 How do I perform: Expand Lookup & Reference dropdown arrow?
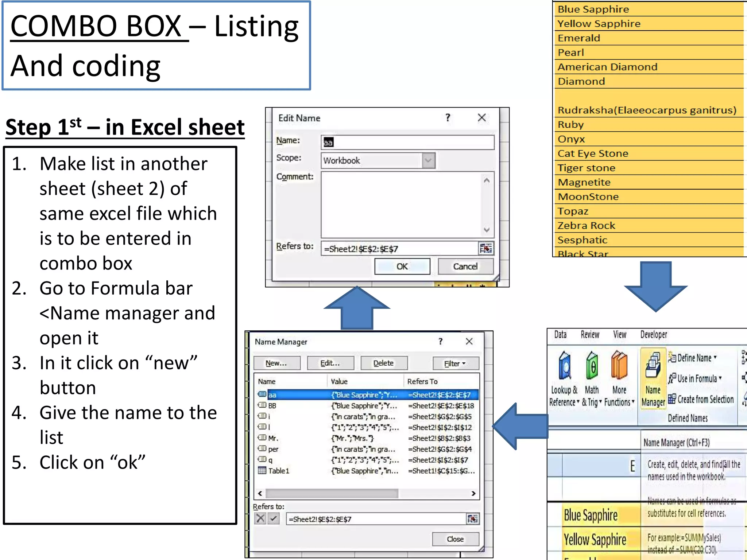point(578,402)
